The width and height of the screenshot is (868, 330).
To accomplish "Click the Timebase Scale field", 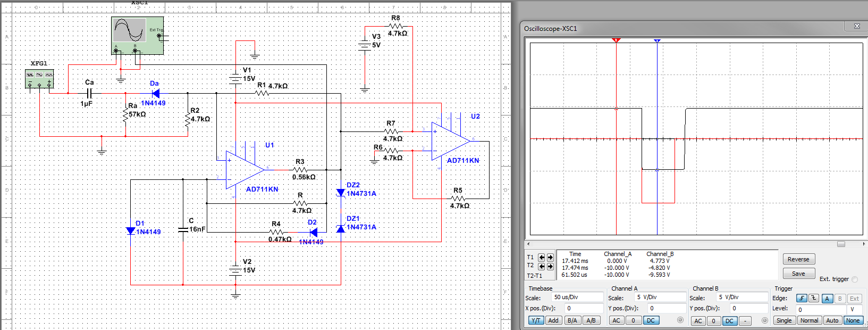I will (577, 298).
